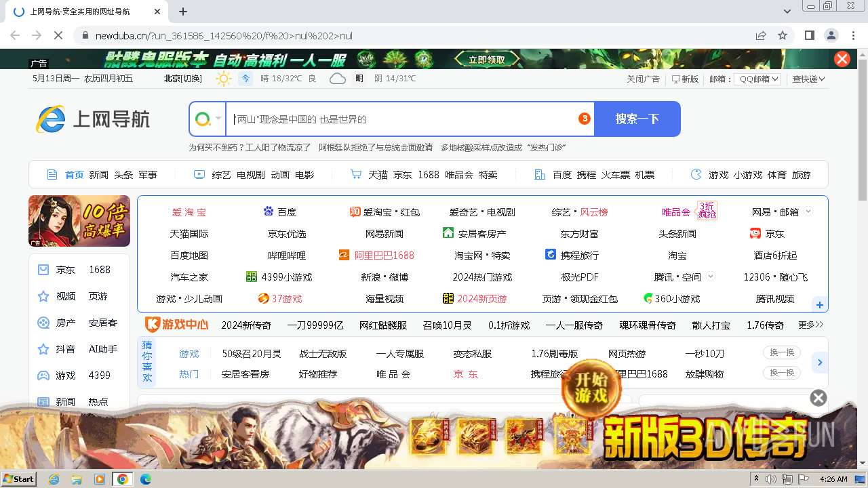This screenshot has height=488, width=868.
Task: Open 阿里巴巴1688 link in site grid
Action: pyautogui.click(x=384, y=256)
